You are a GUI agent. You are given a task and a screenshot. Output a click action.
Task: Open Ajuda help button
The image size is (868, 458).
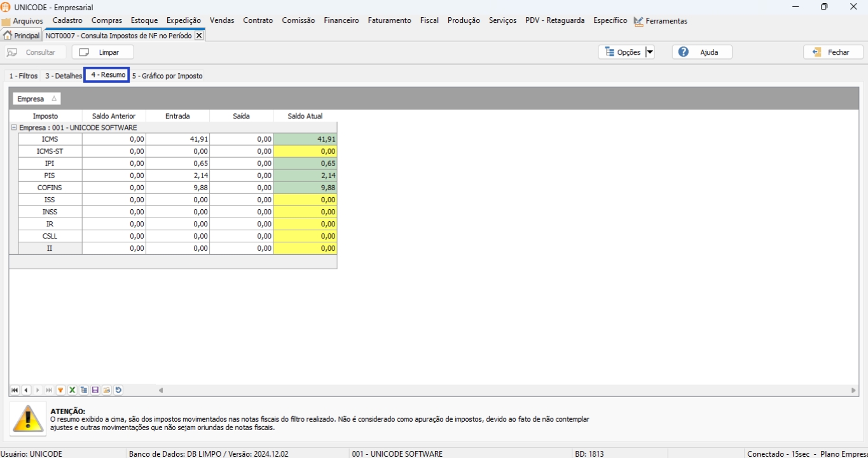[702, 52]
